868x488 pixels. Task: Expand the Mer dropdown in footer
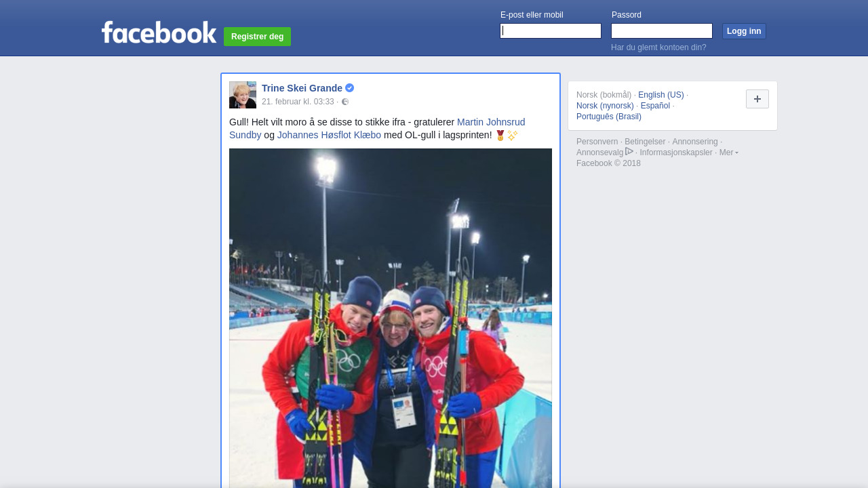point(729,152)
